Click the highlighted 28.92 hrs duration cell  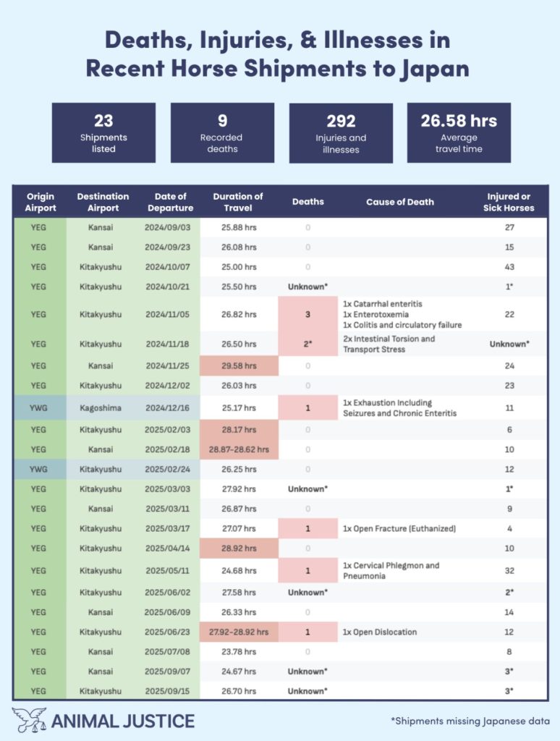(x=239, y=549)
